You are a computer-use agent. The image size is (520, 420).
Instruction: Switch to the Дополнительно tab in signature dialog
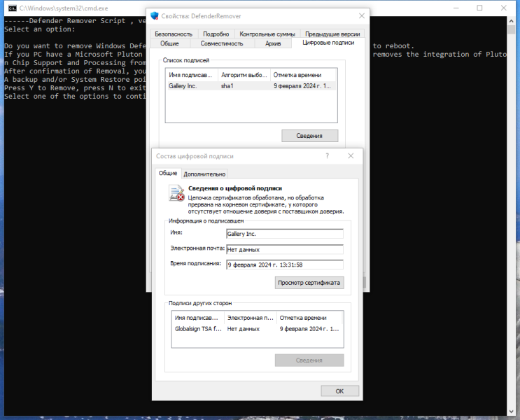pyautogui.click(x=204, y=174)
